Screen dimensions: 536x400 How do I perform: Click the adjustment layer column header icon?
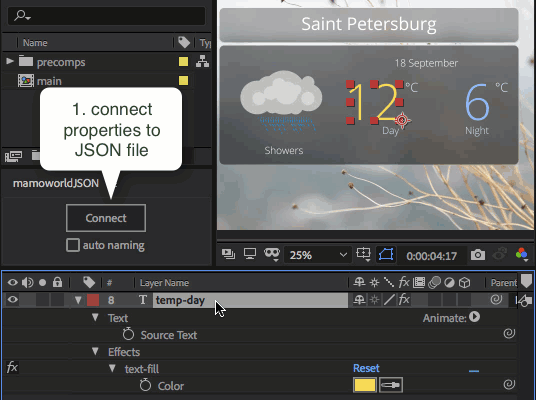(x=449, y=282)
